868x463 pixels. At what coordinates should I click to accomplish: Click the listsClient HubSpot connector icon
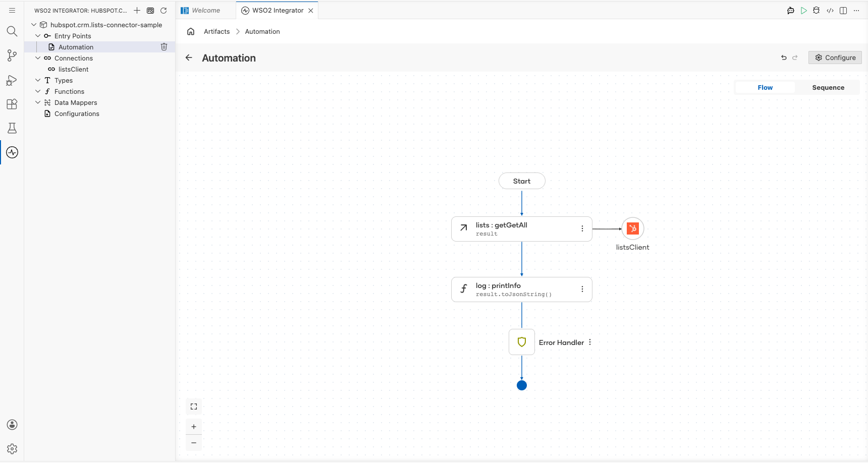pyautogui.click(x=633, y=228)
